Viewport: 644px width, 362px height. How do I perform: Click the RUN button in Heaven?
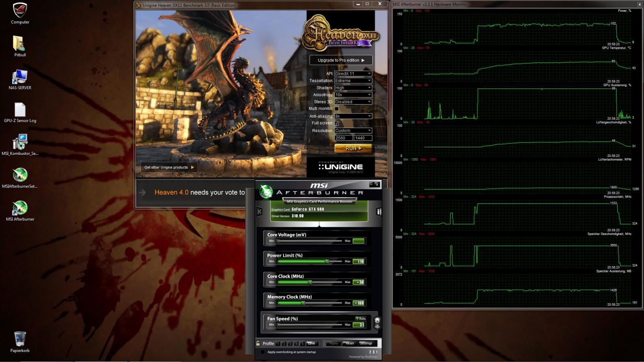point(353,148)
